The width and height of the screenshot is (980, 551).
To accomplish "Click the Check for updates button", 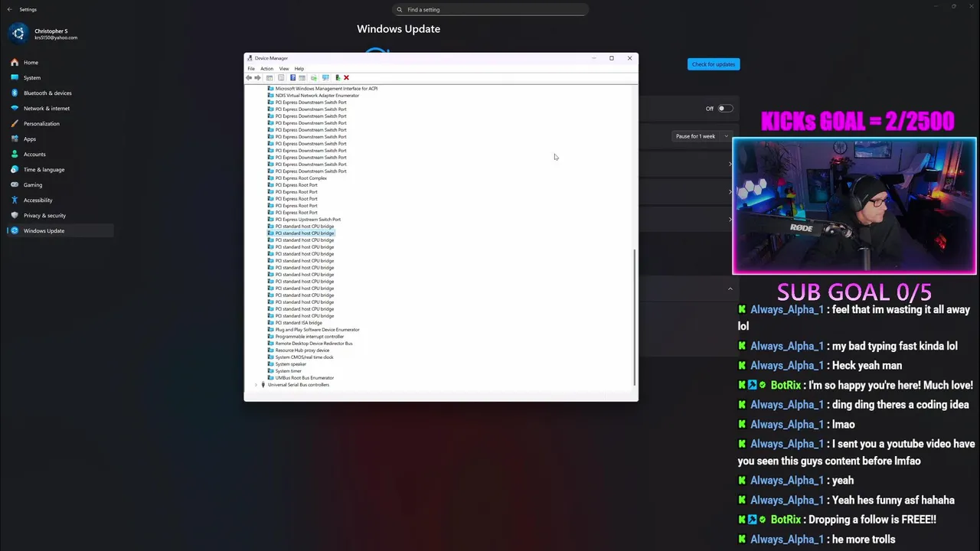I will 714,64.
